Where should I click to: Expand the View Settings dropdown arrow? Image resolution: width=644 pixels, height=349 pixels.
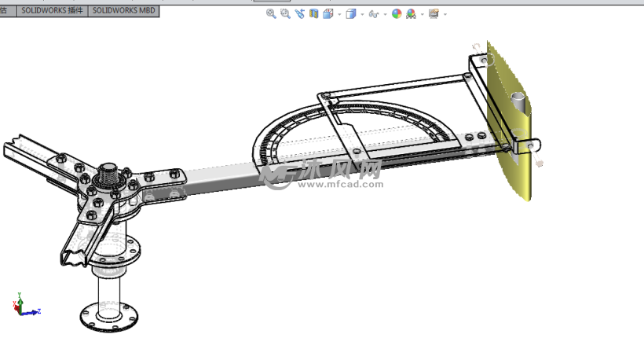[445, 14]
